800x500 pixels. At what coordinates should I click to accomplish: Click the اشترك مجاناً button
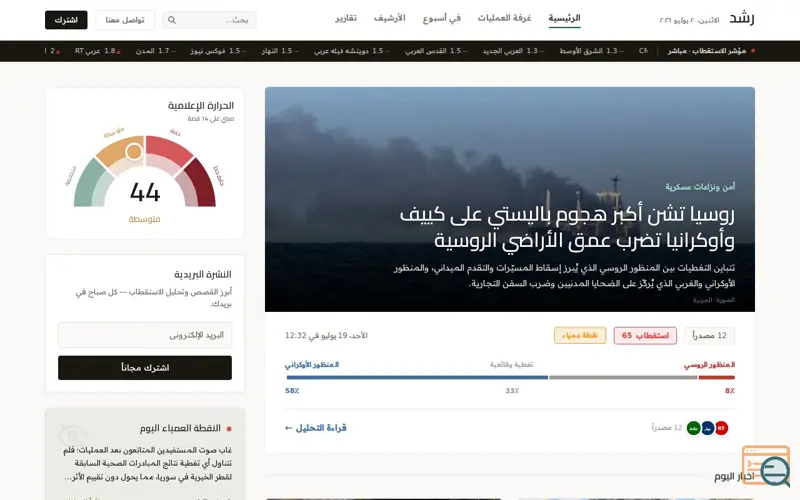pos(145,367)
